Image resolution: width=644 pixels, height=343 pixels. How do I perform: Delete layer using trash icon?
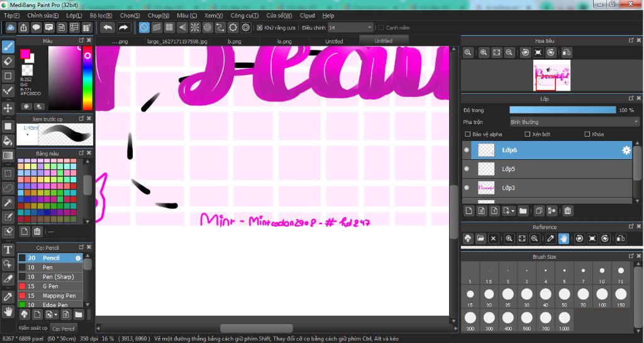[568, 211]
